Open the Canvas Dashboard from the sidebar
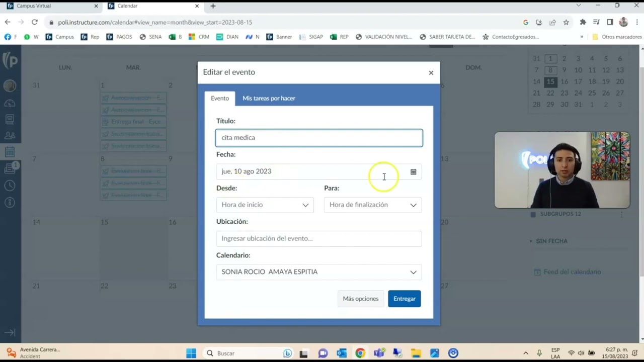This screenshot has height=362, width=644. coord(10,103)
